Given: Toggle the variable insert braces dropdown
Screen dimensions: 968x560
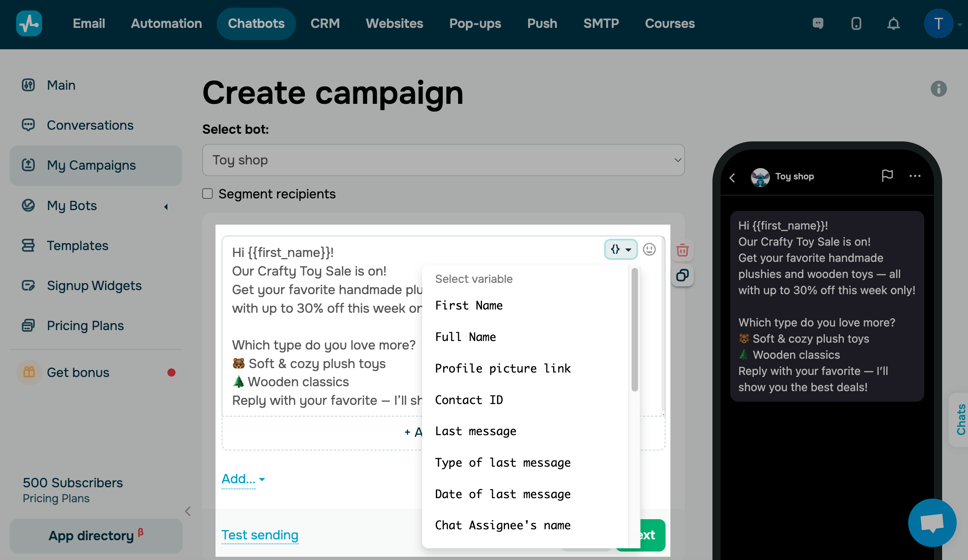Looking at the screenshot, I should click(621, 249).
